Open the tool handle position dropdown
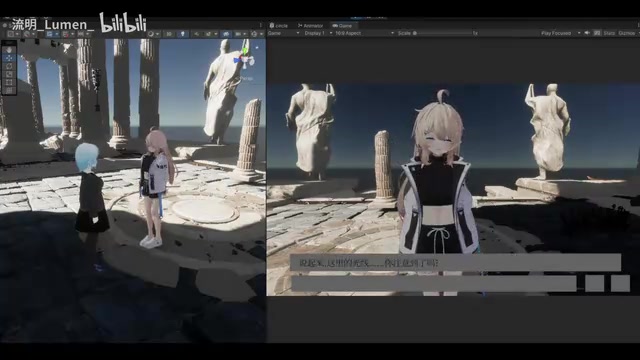 click(x=13, y=34)
